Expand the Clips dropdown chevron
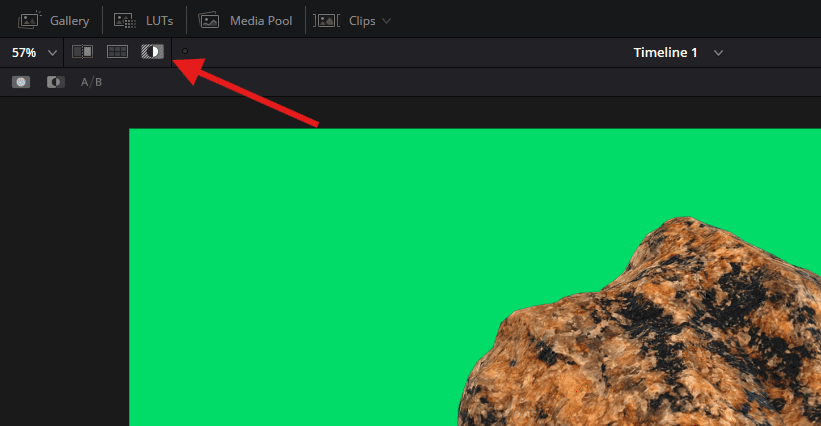The image size is (821, 426). [386, 21]
